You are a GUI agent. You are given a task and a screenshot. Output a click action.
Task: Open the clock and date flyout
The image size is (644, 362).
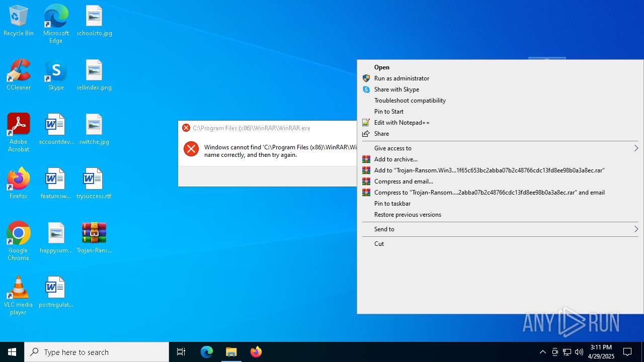tap(602, 352)
